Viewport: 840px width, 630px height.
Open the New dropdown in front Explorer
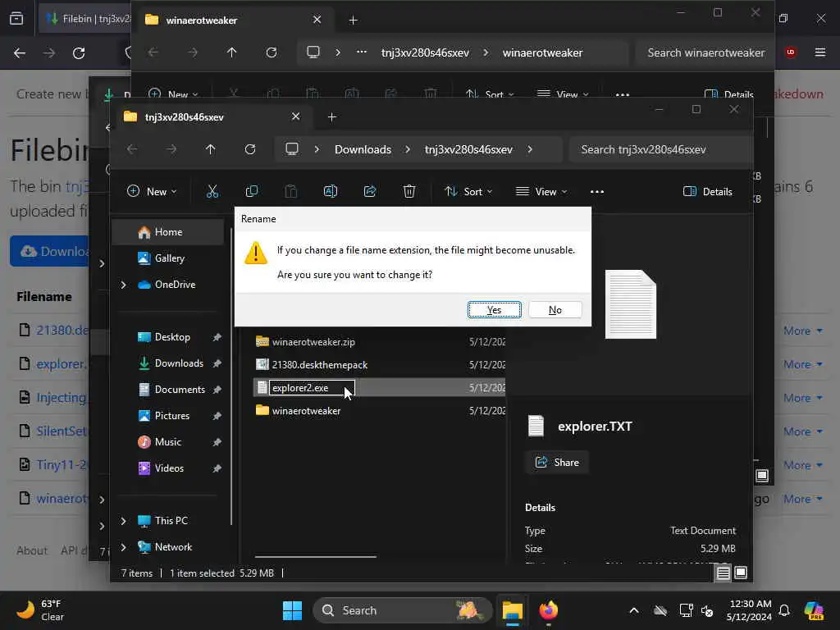coord(152,191)
